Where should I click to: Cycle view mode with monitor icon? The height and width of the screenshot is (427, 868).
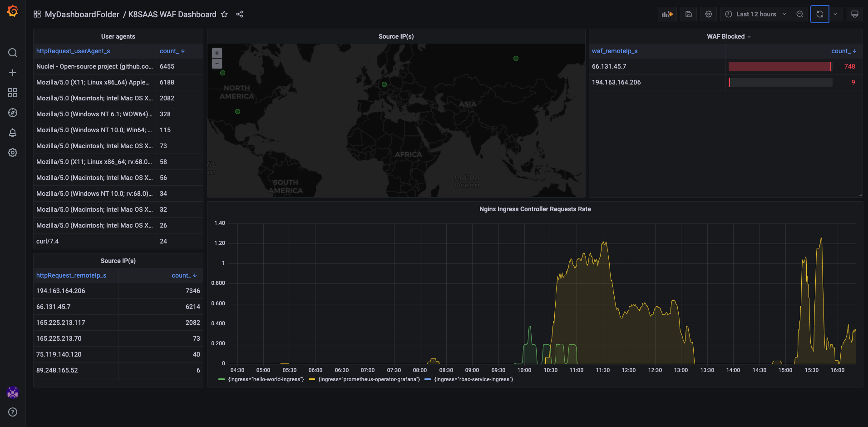pos(855,14)
